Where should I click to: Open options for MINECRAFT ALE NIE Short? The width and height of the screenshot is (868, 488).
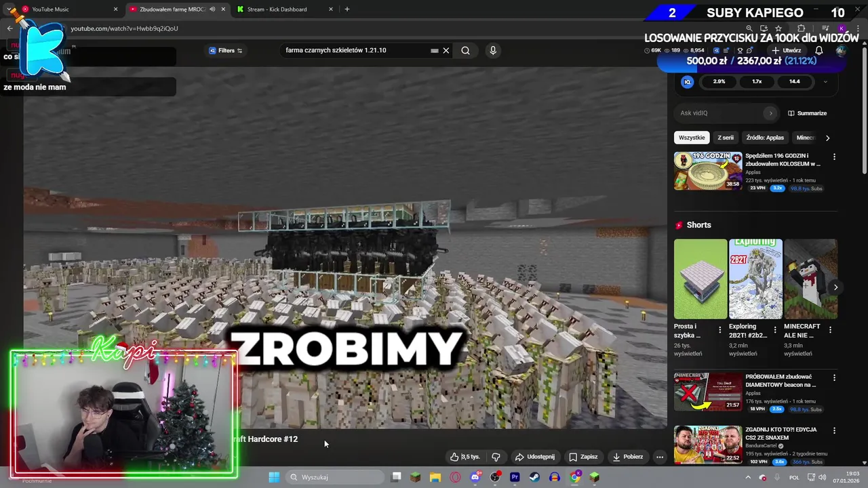830,330
